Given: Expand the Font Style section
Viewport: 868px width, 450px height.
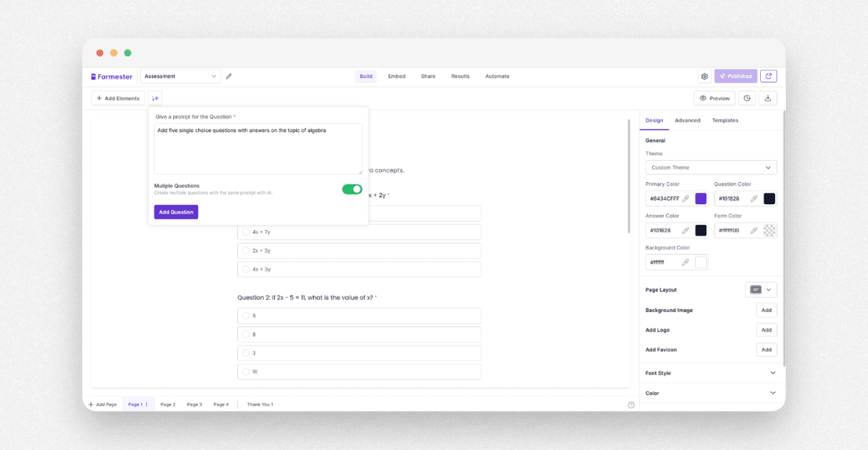Looking at the screenshot, I should (x=772, y=373).
